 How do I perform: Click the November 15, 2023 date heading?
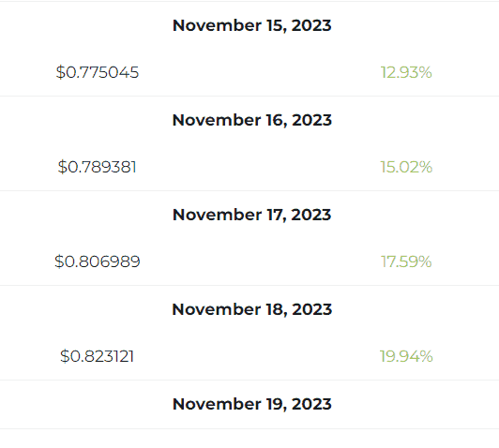(251, 25)
